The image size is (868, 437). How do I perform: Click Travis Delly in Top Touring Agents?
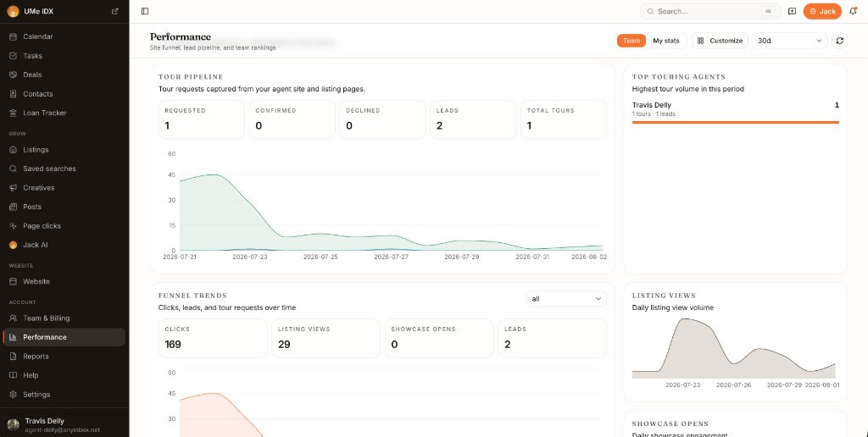652,105
